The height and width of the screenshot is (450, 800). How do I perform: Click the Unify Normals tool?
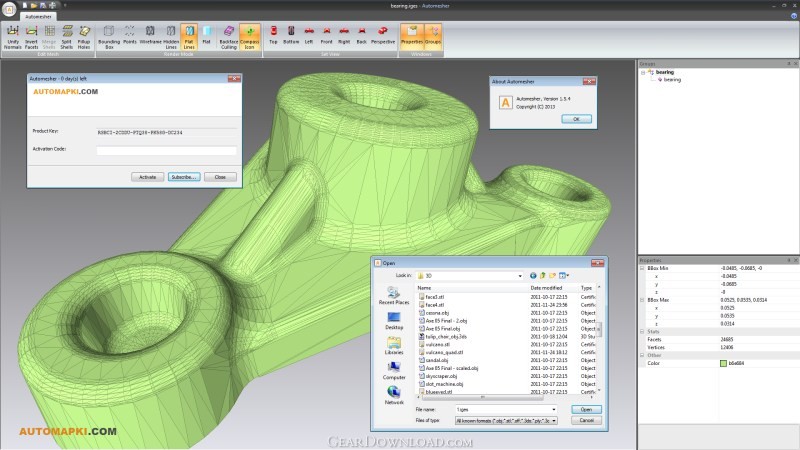(13, 37)
